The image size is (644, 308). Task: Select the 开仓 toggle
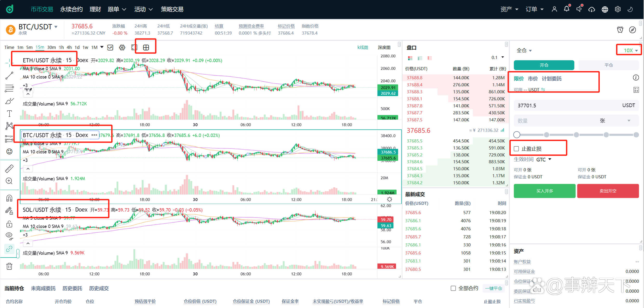[x=544, y=65]
